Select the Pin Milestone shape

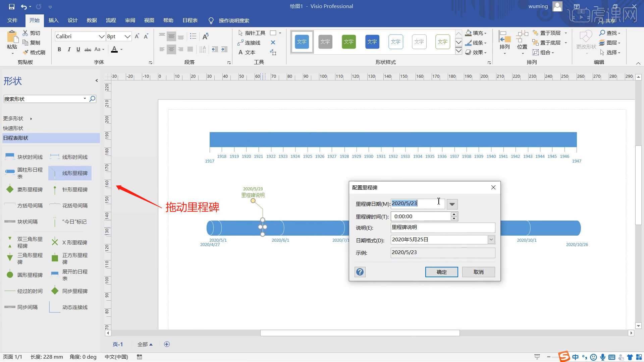pyautogui.click(x=70, y=189)
